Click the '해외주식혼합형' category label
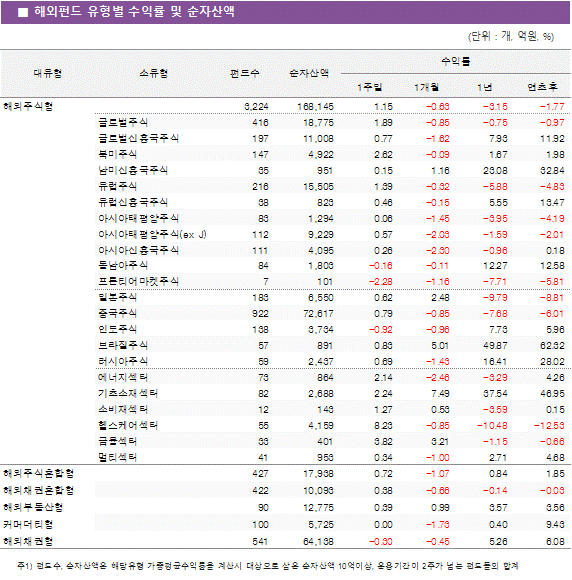Image resolution: width=572 pixels, height=580 pixels. tap(38, 473)
